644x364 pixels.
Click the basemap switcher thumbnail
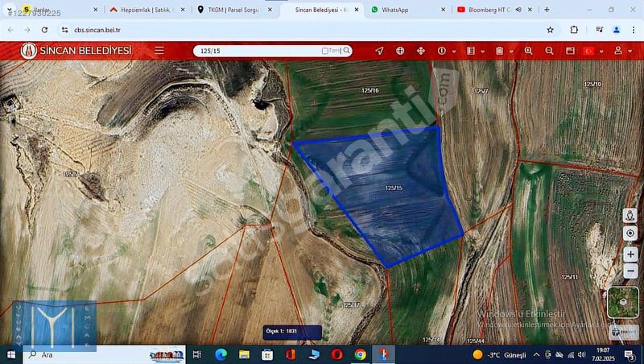(623, 302)
